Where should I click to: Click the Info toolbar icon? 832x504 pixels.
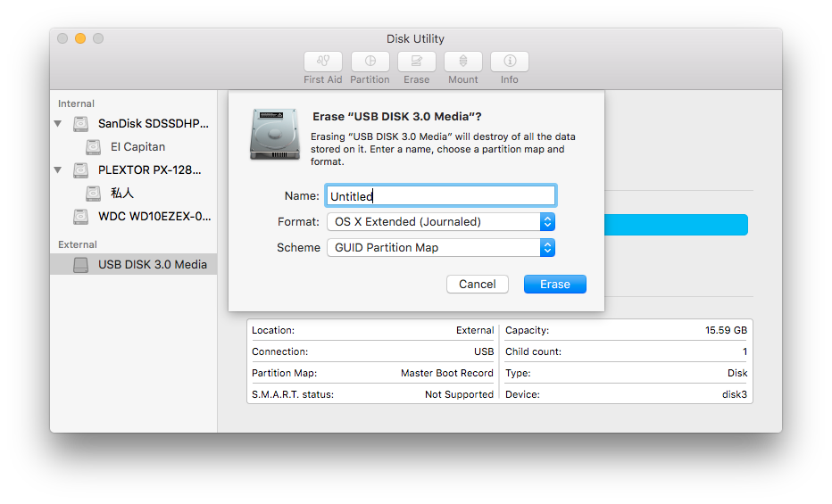tap(510, 62)
